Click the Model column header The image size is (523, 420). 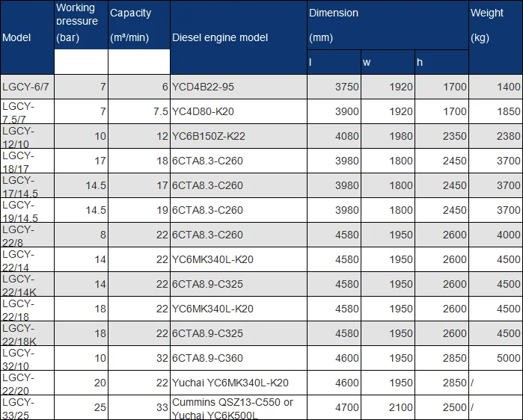pos(16,37)
